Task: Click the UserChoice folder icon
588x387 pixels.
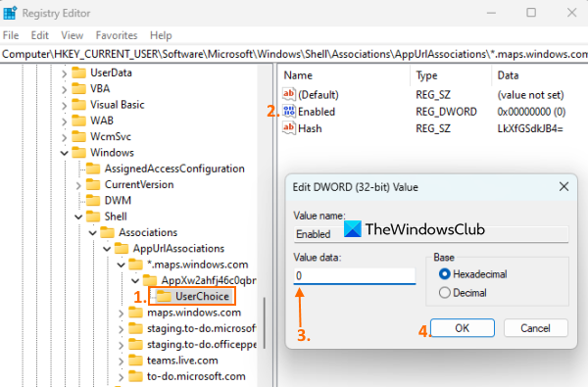Action: [164, 296]
